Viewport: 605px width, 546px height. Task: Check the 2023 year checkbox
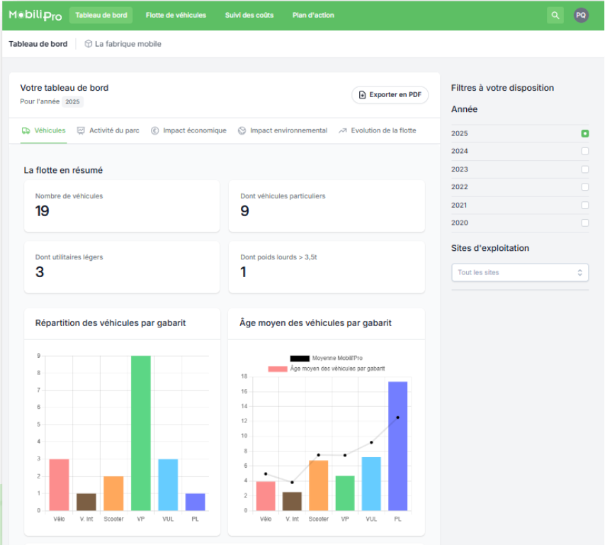click(585, 169)
